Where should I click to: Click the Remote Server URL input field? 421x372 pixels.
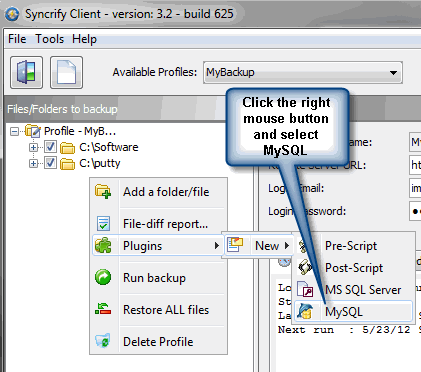click(x=415, y=165)
